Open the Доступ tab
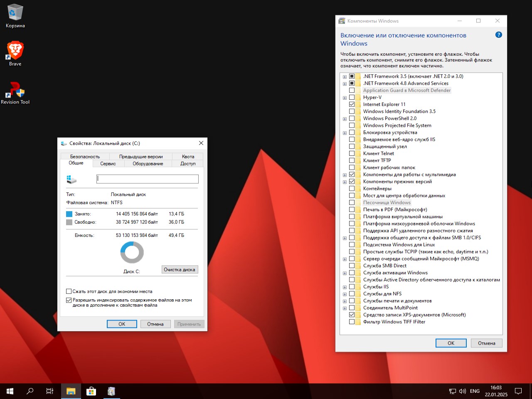The width and height of the screenshot is (532, 399). click(188, 164)
